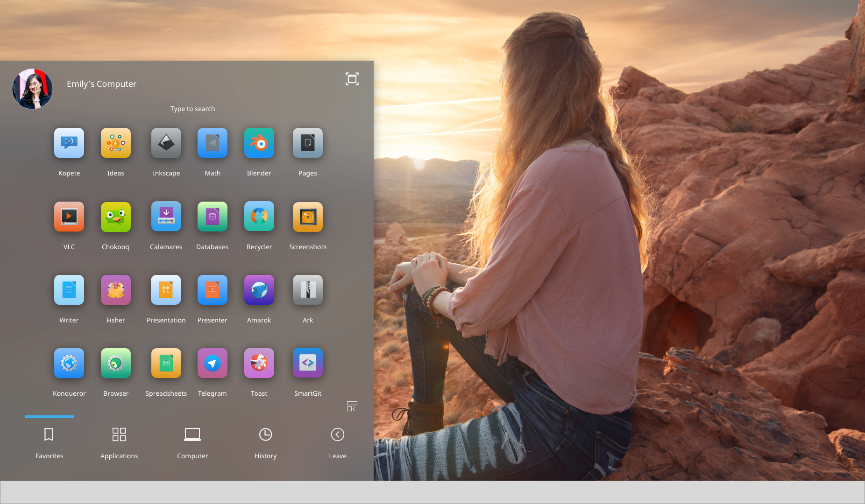The height and width of the screenshot is (504, 865).
Task: Open the Computer tab
Action: point(192,442)
